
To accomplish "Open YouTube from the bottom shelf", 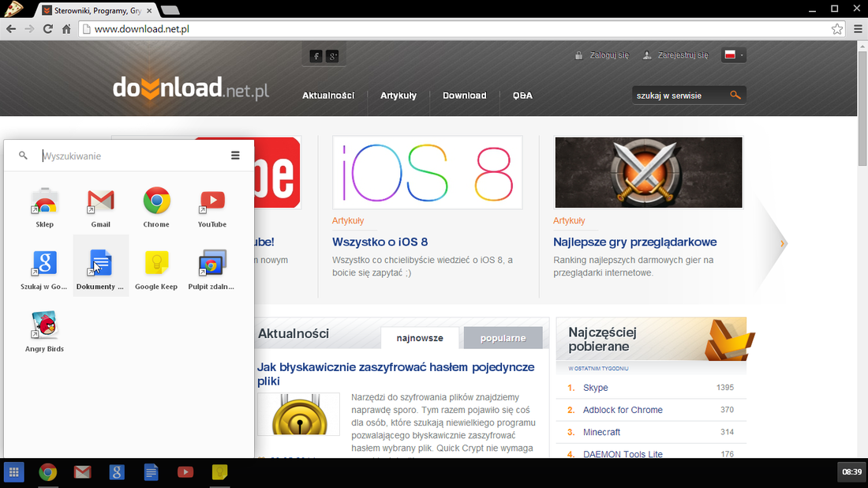I will coord(185,472).
